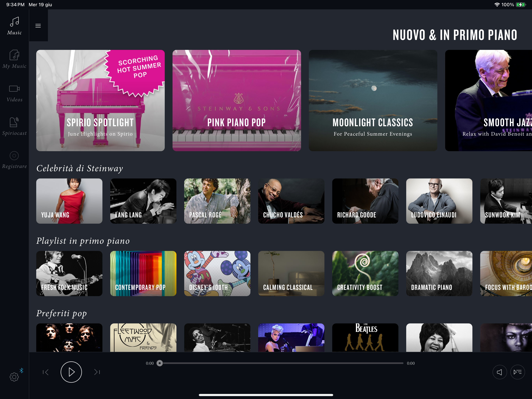The image size is (532, 399).
Task: Open Focus with Baroque playlist
Action: pyautogui.click(x=506, y=273)
